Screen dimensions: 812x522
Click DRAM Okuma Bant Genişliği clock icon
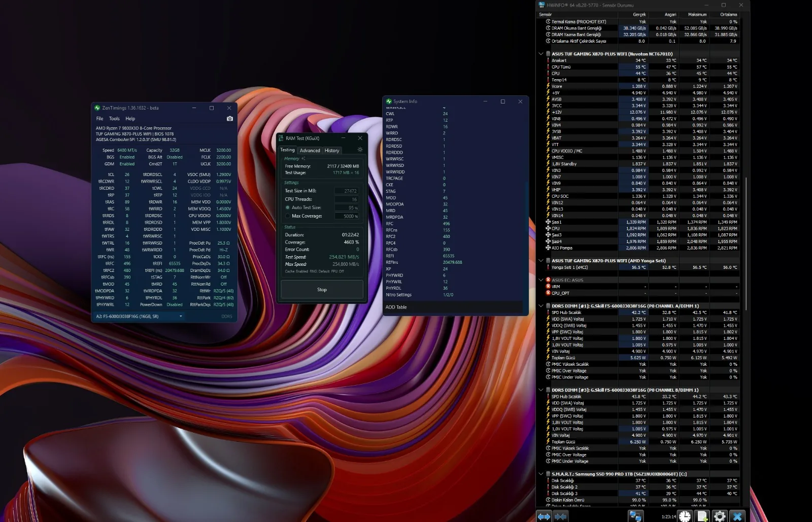(548, 28)
